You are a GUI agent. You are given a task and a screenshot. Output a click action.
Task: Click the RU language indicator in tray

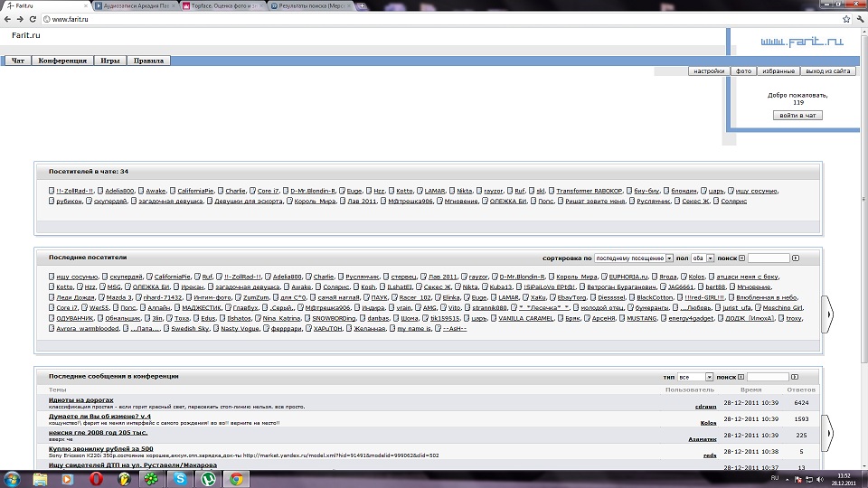coord(775,478)
